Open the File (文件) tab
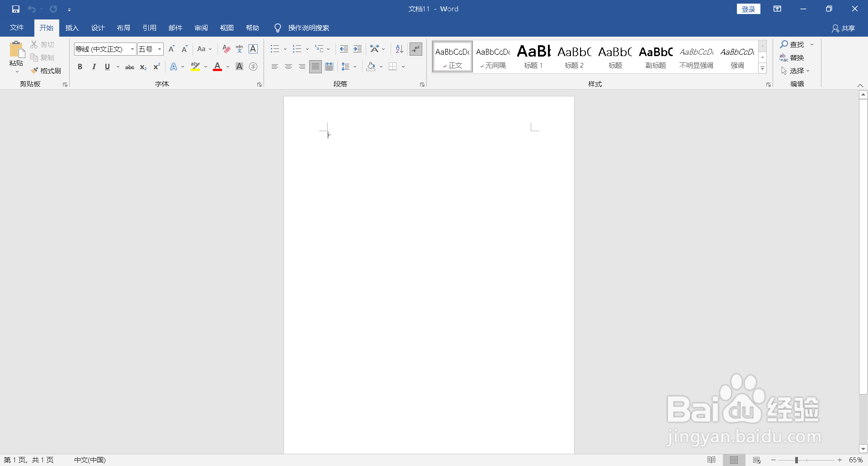This screenshot has height=466, width=868. click(x=17, y=28)
